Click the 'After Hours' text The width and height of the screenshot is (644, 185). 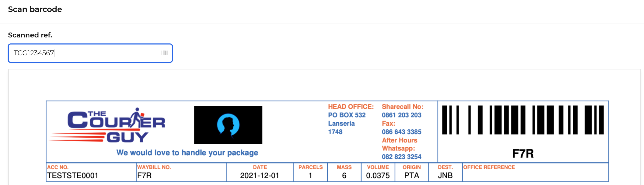tap(400, 140)
